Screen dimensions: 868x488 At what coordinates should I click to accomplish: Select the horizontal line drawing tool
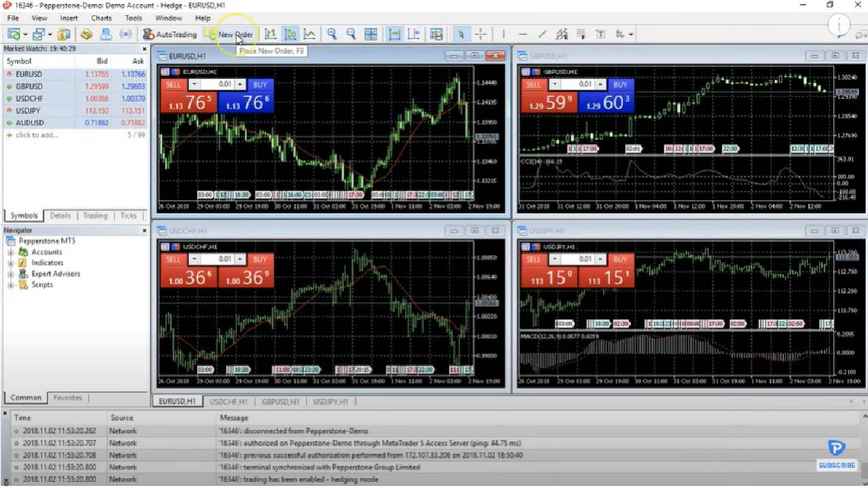pyautogui.click(x=523, y=34)
